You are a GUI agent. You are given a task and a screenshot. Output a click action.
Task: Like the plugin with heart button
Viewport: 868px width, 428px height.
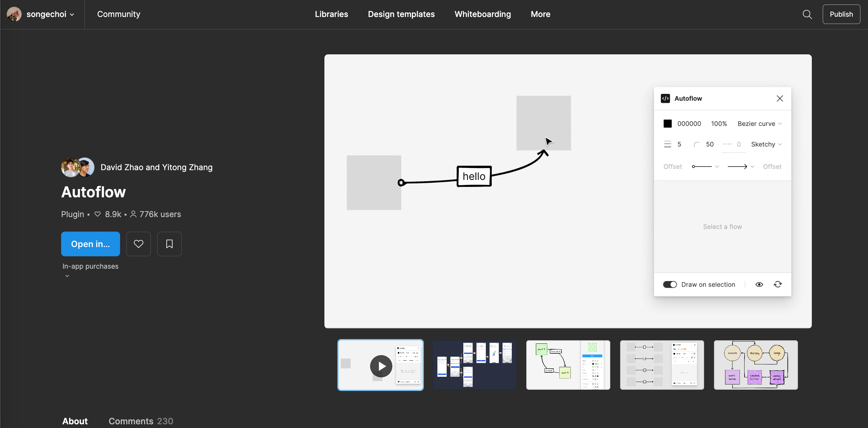(x=139, y=244)
